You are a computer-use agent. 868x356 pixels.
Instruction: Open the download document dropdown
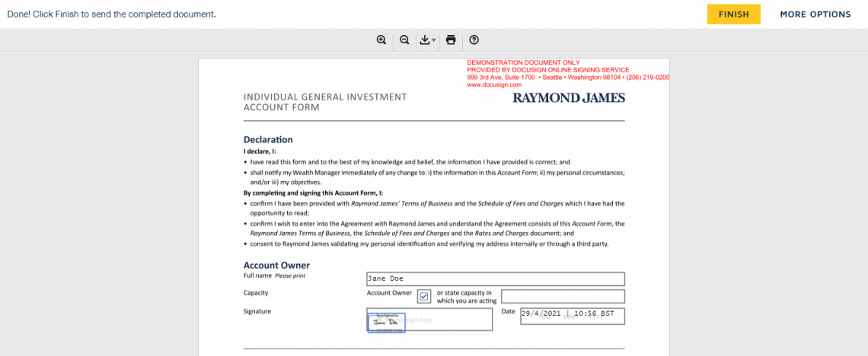(x=427, y=40)
